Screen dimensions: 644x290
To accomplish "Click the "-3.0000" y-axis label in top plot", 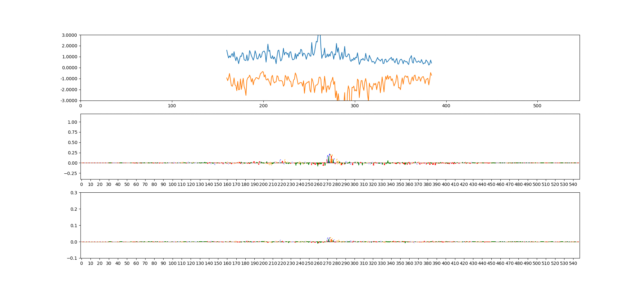I will 68,101.
